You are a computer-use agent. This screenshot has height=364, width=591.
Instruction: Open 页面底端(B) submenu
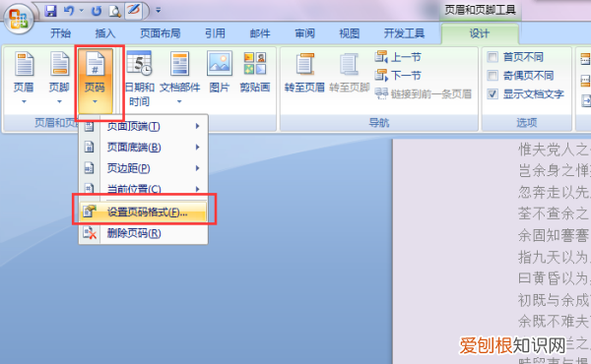tap(143, 148)
